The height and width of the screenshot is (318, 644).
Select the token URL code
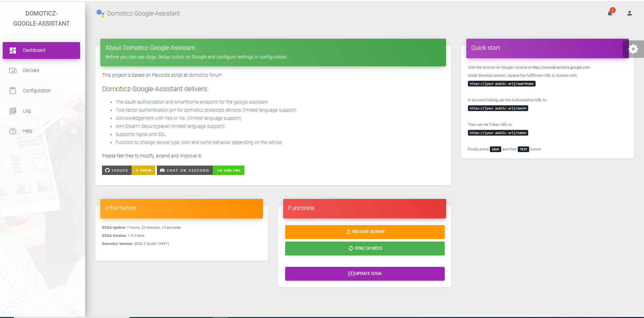pyautogui.click(x=498, y=133)
